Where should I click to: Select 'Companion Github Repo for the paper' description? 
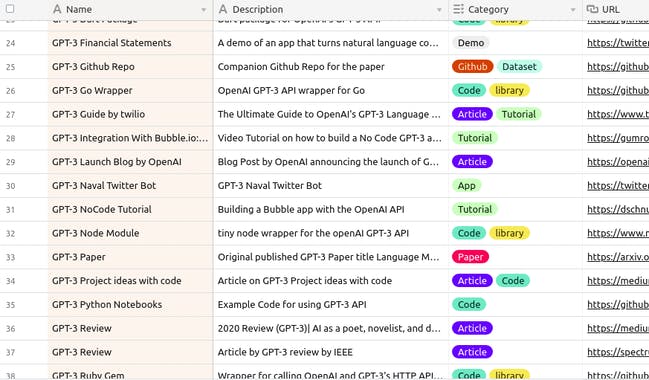[331, 67]
